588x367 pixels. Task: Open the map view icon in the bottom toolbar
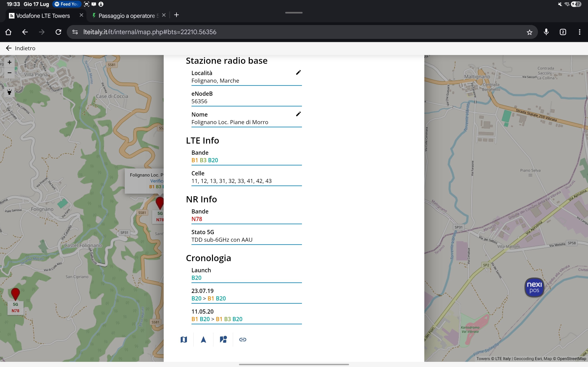184,339
